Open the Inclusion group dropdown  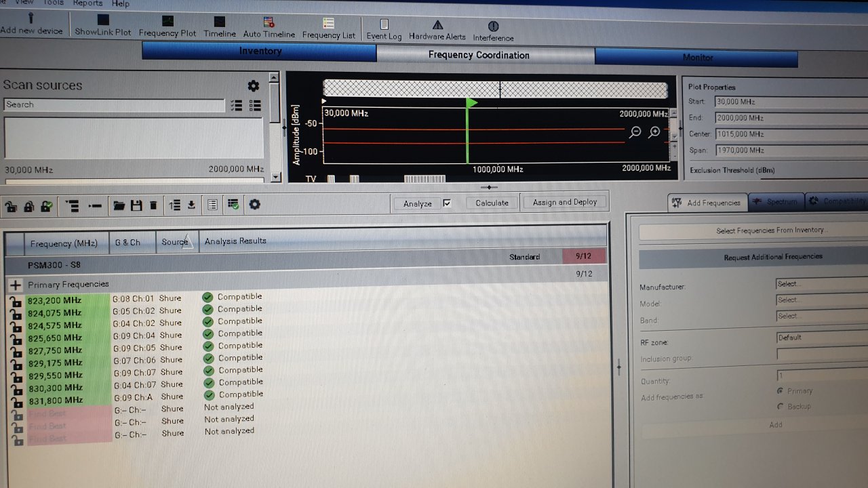click(822, 354)
